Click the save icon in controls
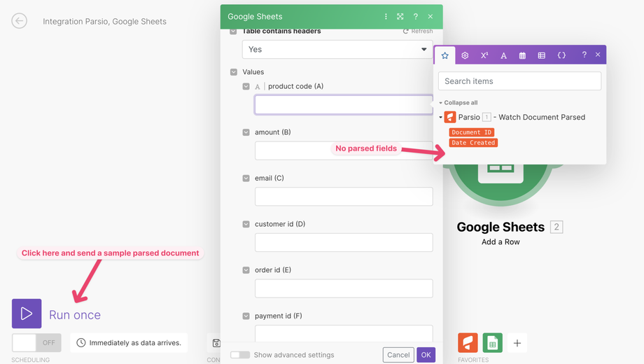This screenshot has width=644, height=364. tap(216, 343)
